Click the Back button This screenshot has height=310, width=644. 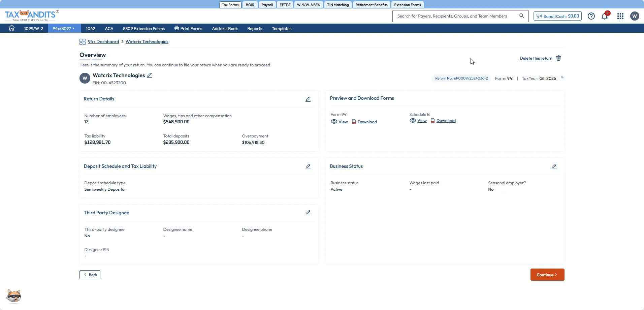90,275
